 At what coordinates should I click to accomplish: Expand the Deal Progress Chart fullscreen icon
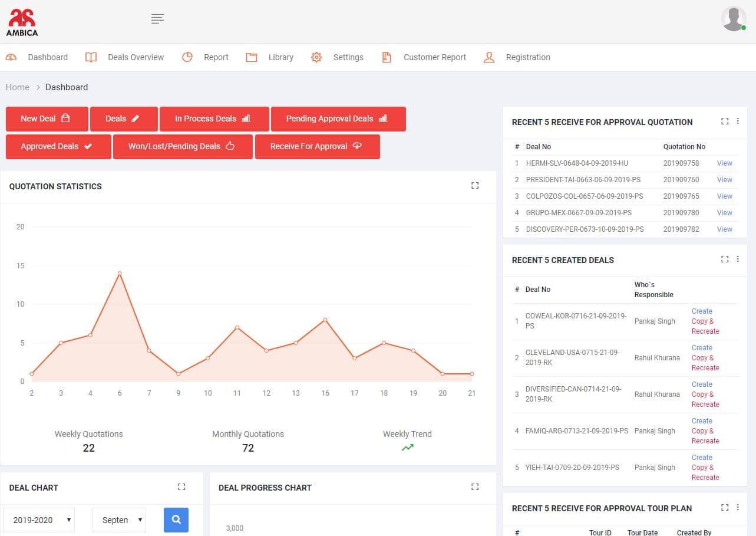tap(475, 487)
